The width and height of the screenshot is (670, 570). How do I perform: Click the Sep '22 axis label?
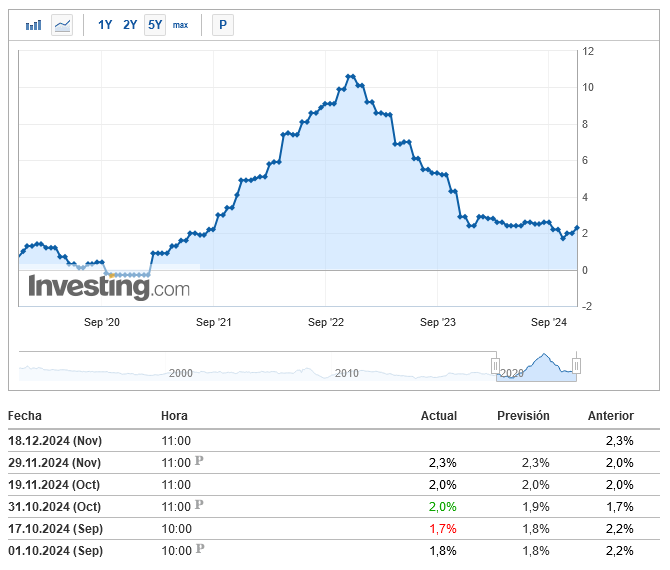click(x=326, y=322)
